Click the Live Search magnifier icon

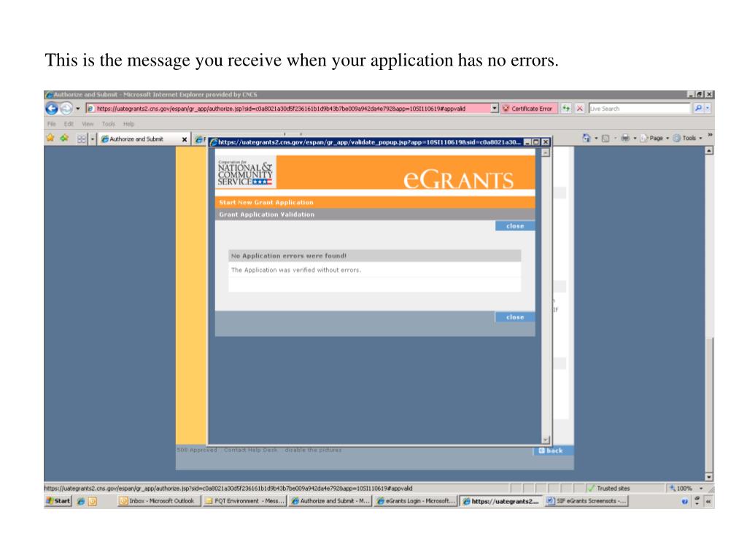pyautogui.click(x=698, y=109)
